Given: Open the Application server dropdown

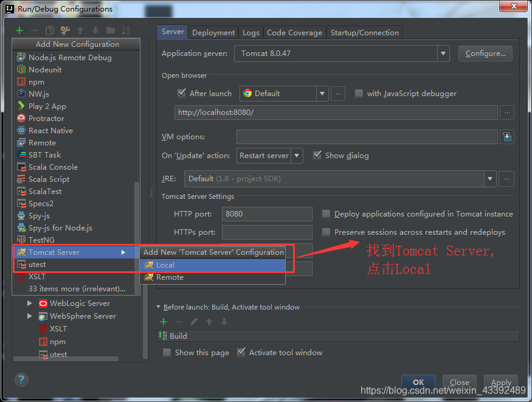Looking at the screenshot, I should [x=443, y=54].
